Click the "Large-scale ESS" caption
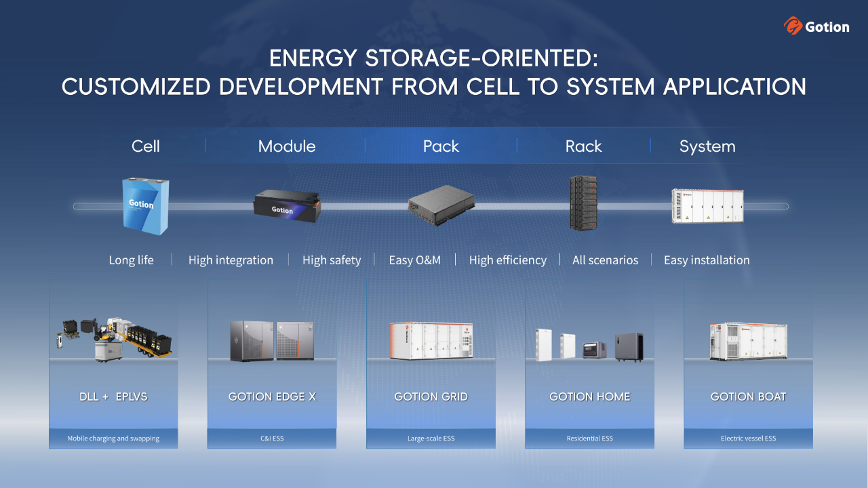 click(431, 439)
